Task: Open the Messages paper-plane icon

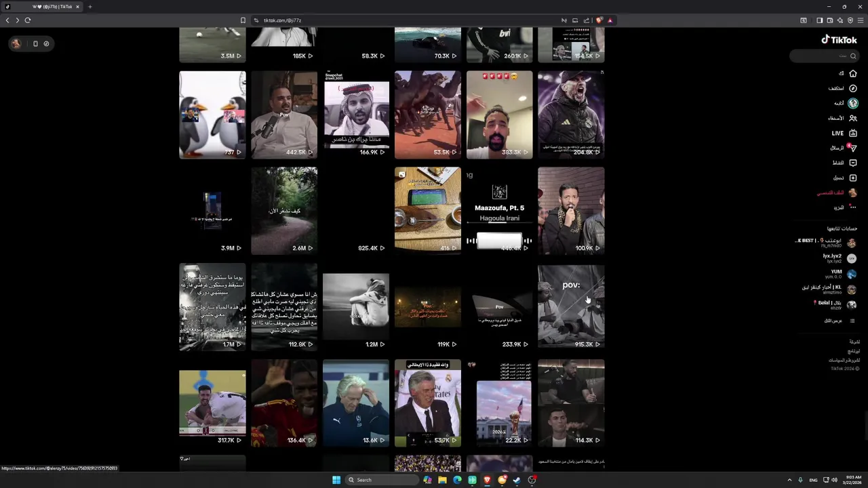Action: point(853,148)
